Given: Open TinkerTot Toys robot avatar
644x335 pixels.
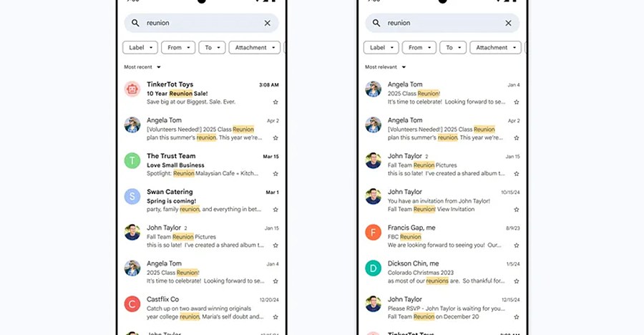Looking at the screenshot, I should [132, 89].
